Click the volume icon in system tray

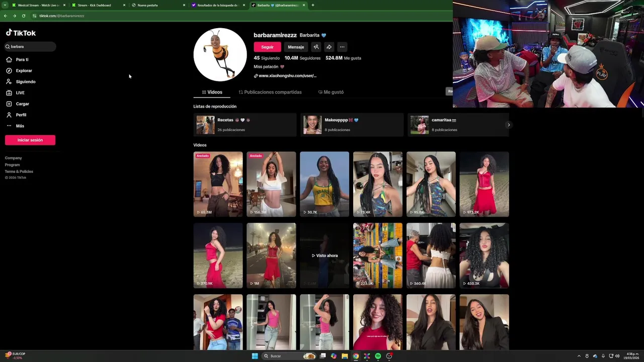pyautogui.click(x=618, y=356)
